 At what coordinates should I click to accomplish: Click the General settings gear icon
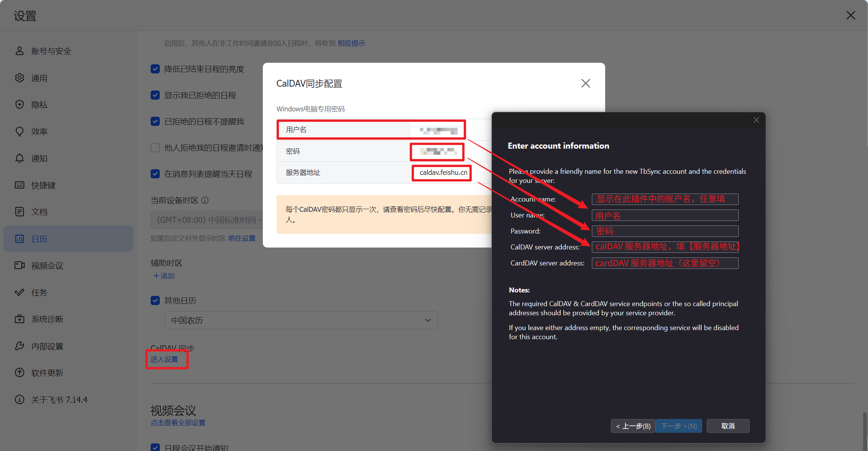coord(19,78)
